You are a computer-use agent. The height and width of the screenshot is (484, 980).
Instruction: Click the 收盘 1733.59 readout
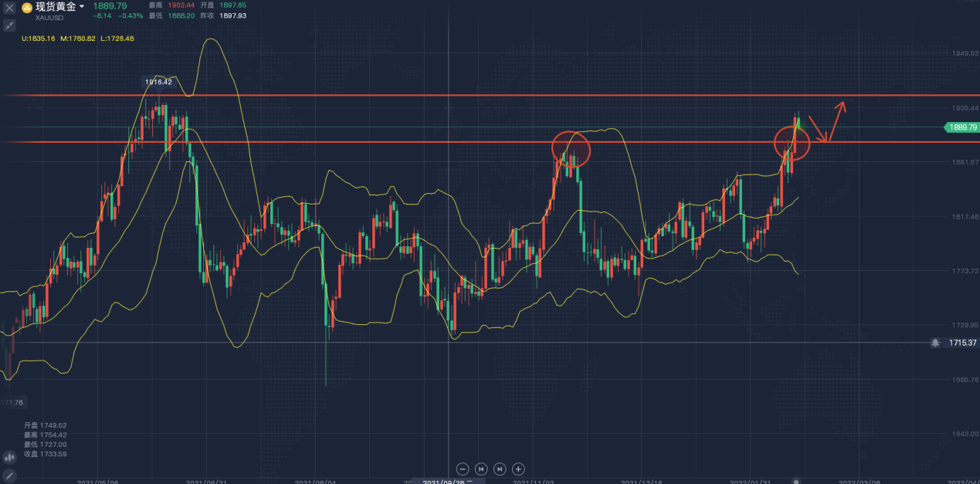[46, 453]
